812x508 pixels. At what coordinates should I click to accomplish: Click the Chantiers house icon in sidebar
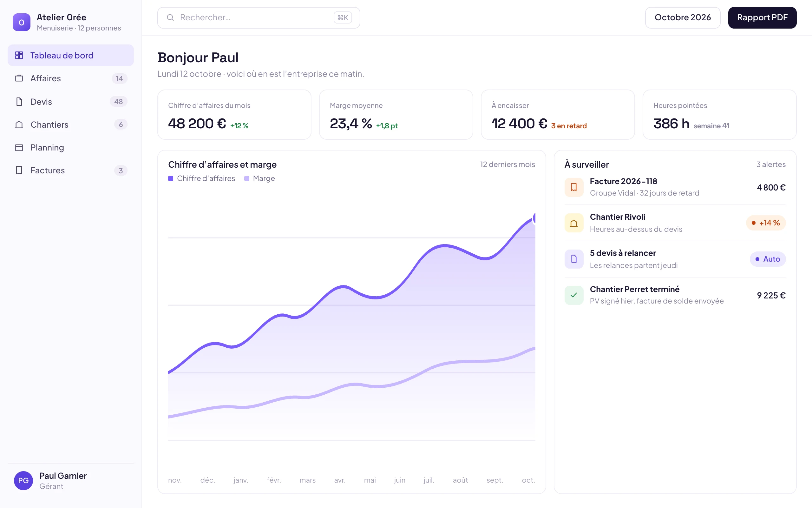[x=19, y=125]
